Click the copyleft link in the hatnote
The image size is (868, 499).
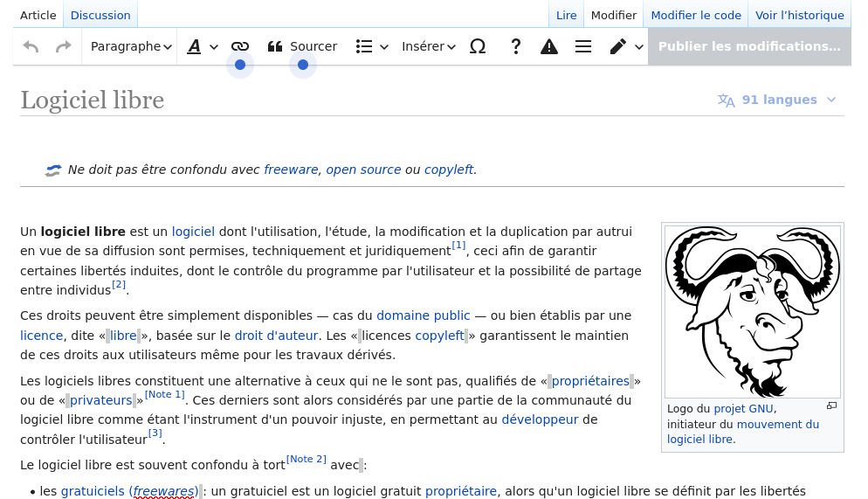click(x=448, y=170)
